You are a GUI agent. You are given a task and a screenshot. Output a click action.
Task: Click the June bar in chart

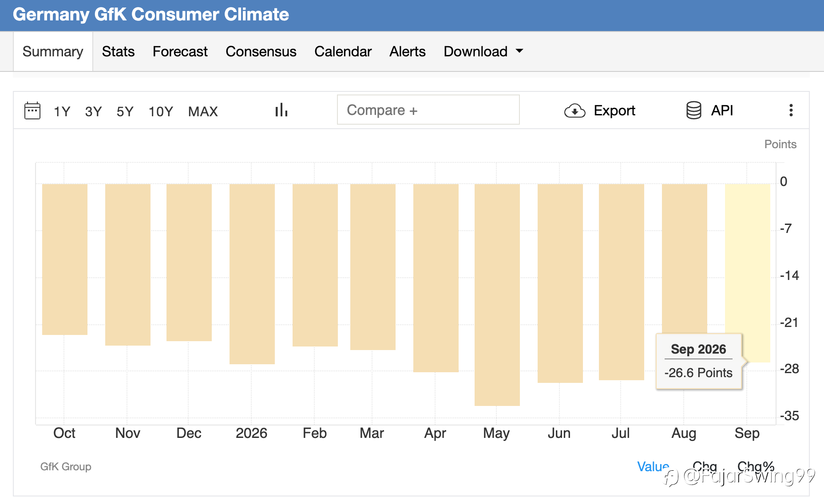[x=560, y=283]
